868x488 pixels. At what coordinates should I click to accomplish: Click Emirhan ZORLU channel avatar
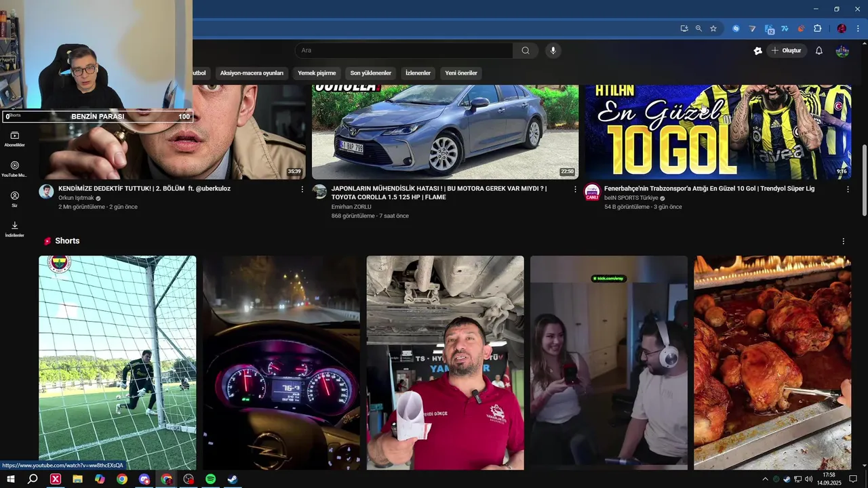[319, 191]
